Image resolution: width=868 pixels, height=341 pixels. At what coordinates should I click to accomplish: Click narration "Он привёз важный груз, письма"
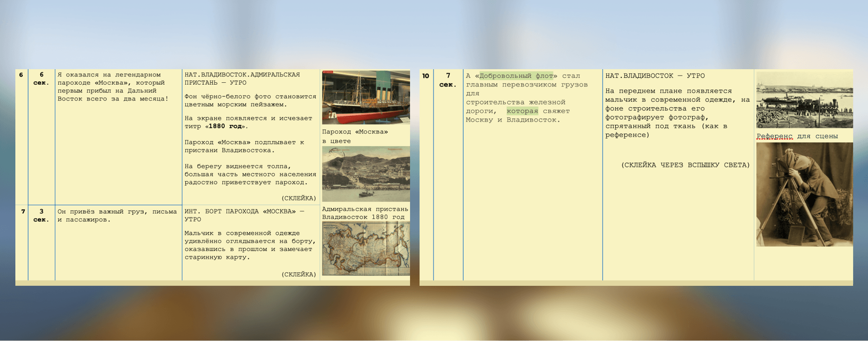tap(117, 215)
